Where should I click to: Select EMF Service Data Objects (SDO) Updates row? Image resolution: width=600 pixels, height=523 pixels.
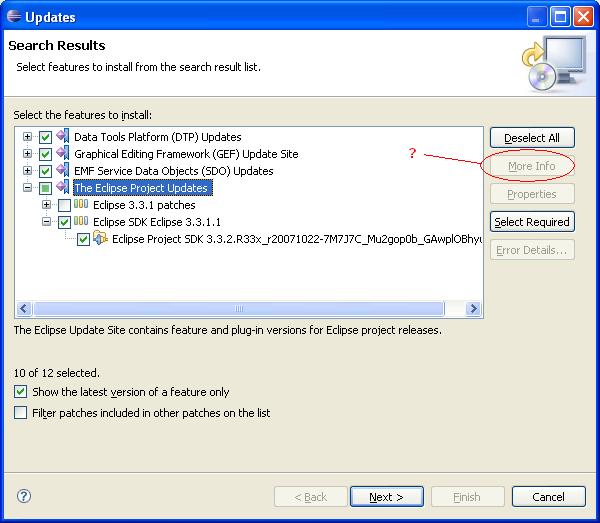[173, 171]
